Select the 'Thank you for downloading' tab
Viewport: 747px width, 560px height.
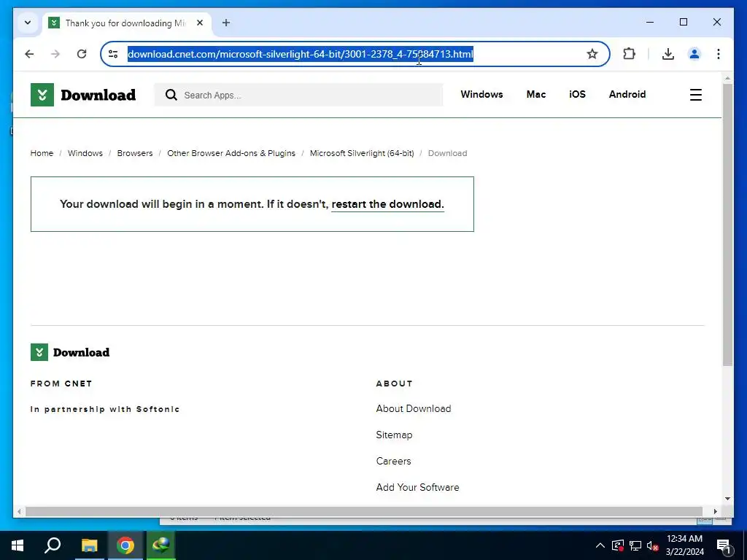[x=126, y=23]
